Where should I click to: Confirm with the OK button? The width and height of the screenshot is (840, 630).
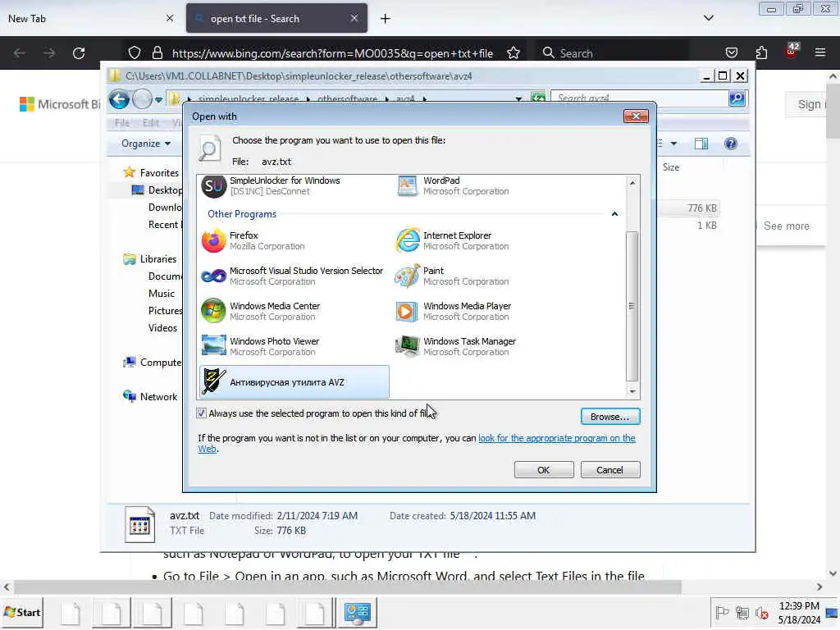pyautogui.click(x=544, y=470)
